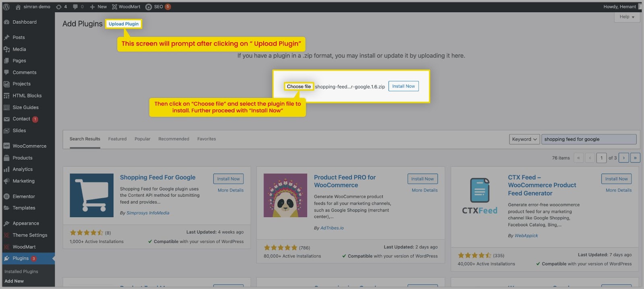Click the panda plugin thumbnail
The height and width of the screenshot is (289, 644).
point(285,195)
